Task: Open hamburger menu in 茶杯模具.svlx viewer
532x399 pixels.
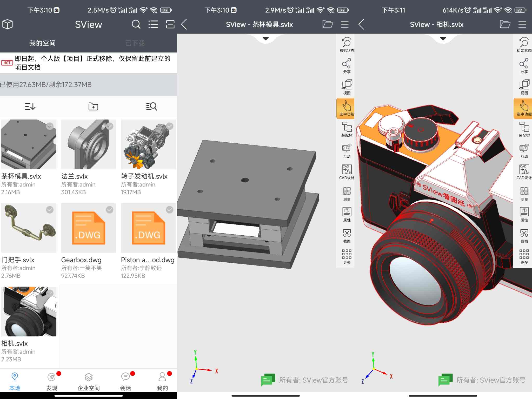Action: pos(345,24)
